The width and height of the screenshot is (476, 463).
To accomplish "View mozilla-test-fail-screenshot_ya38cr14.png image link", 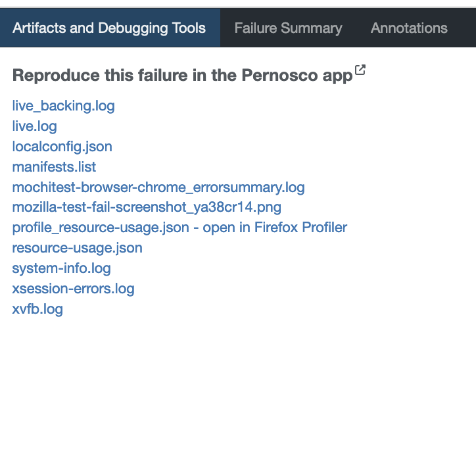I will click(147, 208).
